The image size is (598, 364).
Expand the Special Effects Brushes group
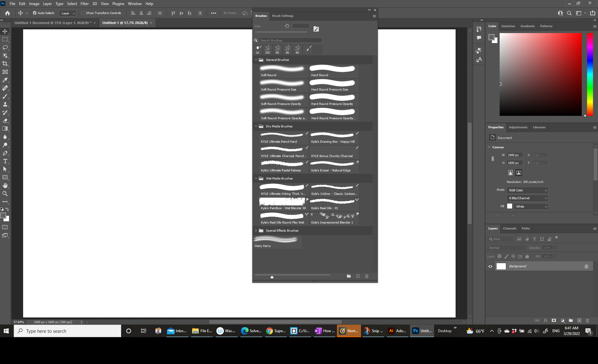tap(256, 230)
